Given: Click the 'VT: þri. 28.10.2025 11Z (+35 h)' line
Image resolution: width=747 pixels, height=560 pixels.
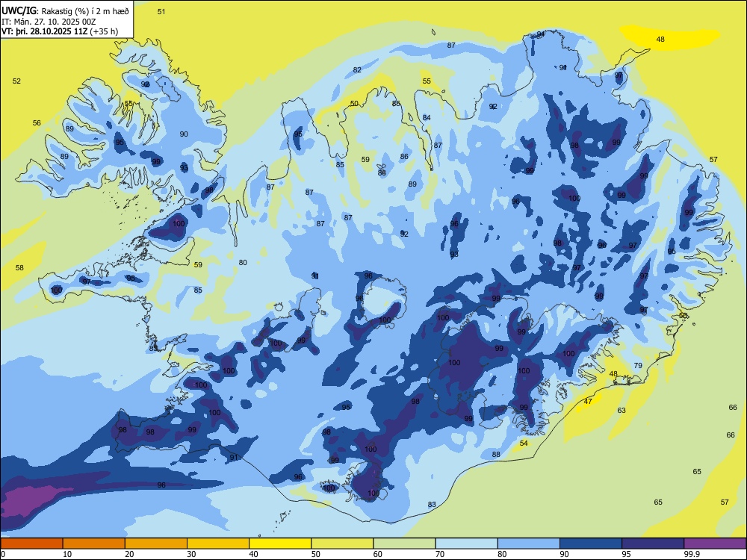Looking at the screenshot, I should pos(60,31).
